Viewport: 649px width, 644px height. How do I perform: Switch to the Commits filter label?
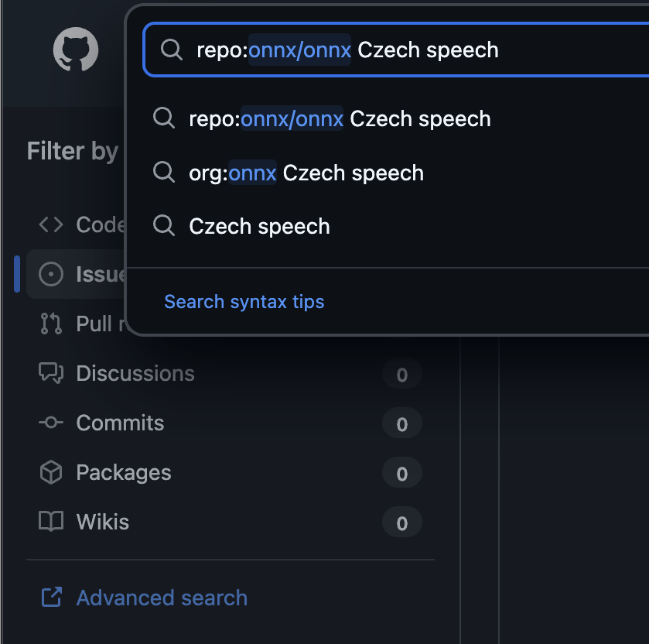tap(120, 423)
